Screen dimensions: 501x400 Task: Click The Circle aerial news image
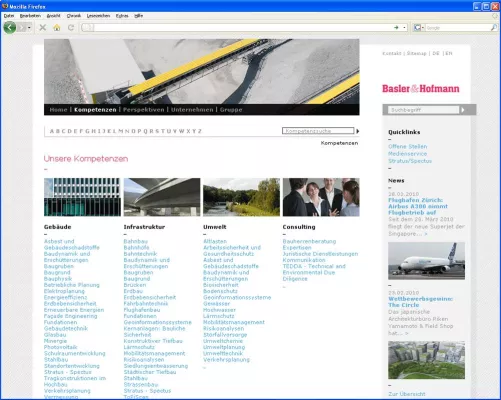[426, 360]
